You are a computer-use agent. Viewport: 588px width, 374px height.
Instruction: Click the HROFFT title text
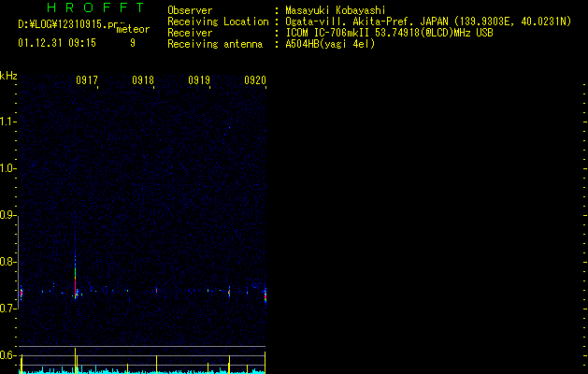click(95, 7)
